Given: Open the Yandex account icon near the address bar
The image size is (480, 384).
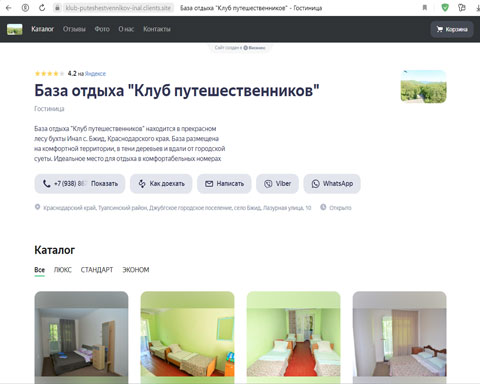Looking at the screenshot, I should pyautogui.click(x=25, y=8).
